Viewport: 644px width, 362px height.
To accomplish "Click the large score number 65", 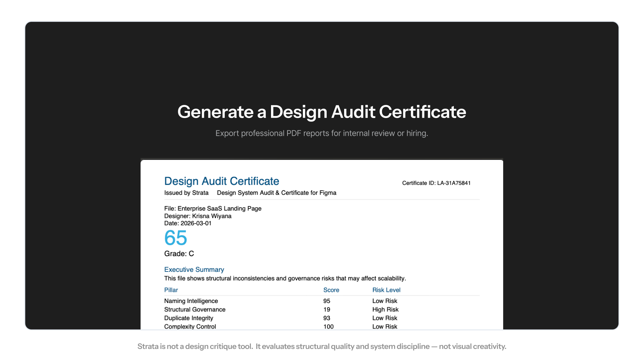I will pos(175,238).
